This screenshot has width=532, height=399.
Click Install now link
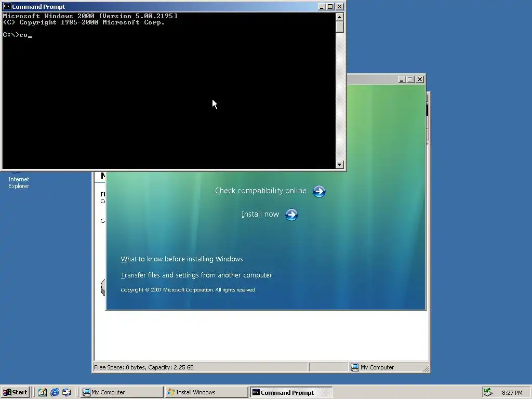coord(260,214)
